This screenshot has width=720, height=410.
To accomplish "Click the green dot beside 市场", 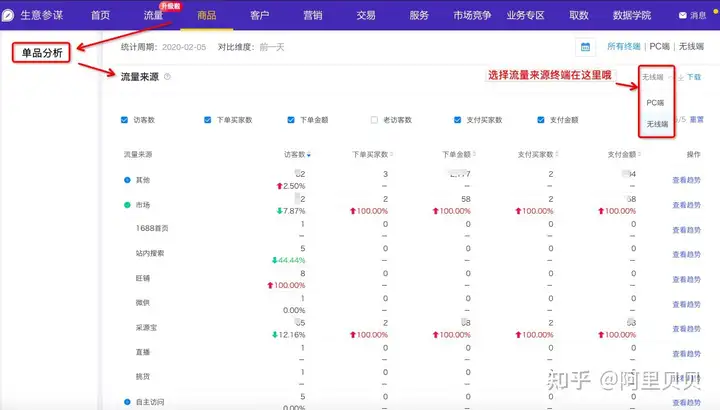I will tap(127, 205).
